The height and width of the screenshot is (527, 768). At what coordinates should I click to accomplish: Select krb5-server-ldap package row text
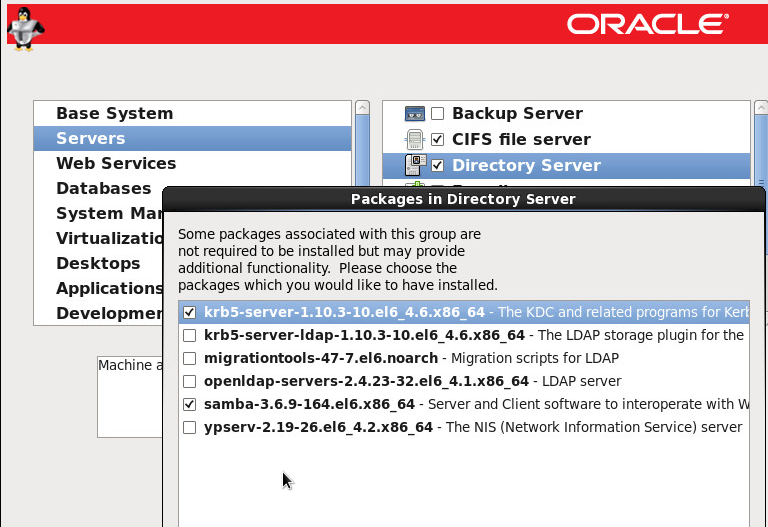474,335
